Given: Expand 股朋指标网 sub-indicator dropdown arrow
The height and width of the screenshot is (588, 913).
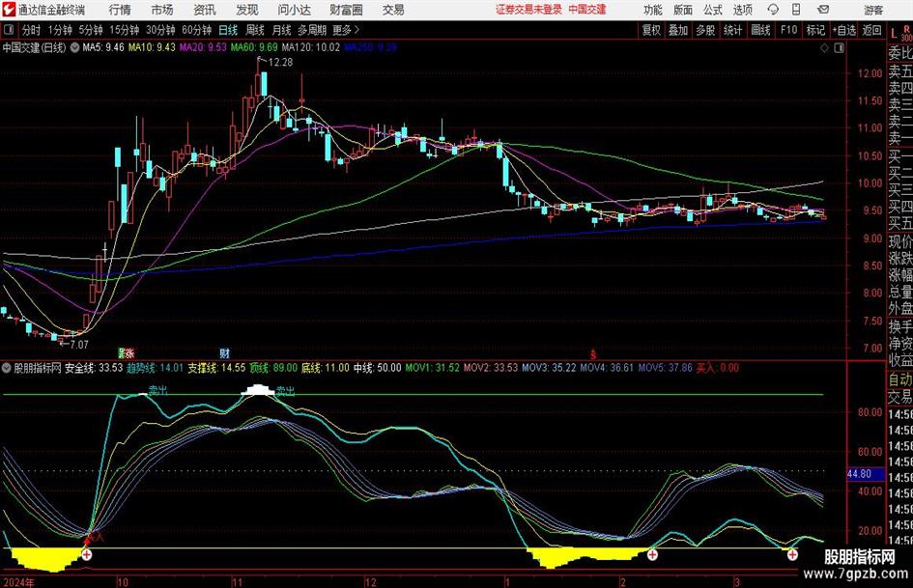Looking at the screenshot, I should tap(7, 367).
